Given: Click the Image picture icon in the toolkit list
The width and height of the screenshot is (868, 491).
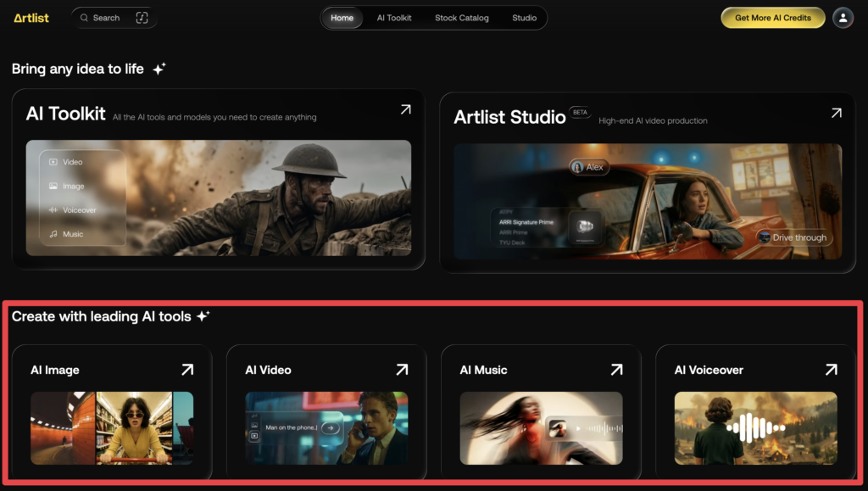Looking at the screenshot, I should tap(53, 186).
